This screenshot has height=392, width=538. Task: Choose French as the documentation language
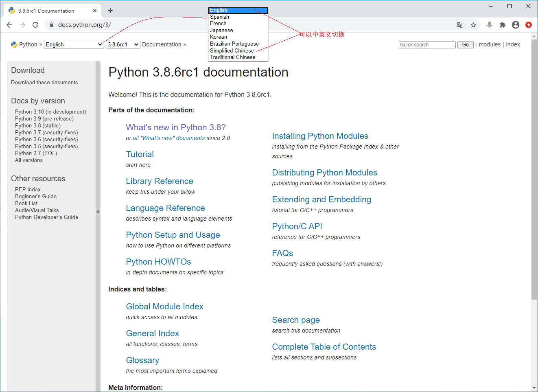coord(218,23)
